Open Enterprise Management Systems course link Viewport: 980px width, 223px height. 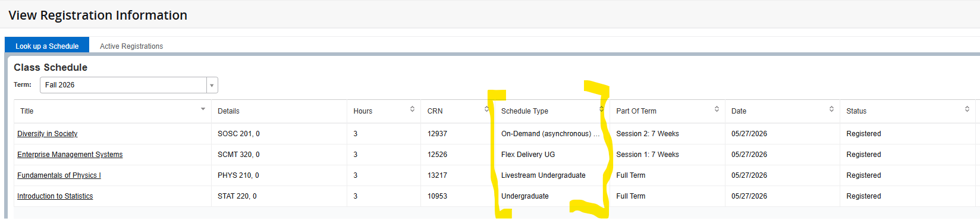point(70,155)
